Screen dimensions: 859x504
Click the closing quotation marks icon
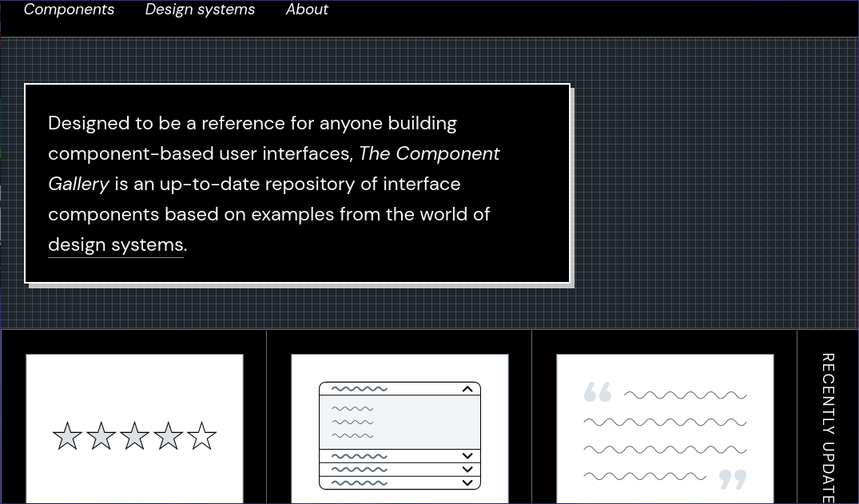(x=734, y=479)
